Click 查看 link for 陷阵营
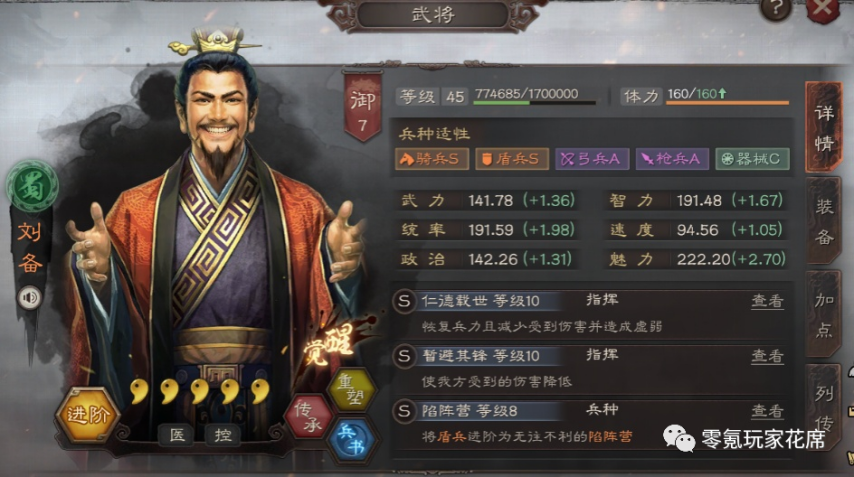 pyautogui.click(x=767, y=411)
